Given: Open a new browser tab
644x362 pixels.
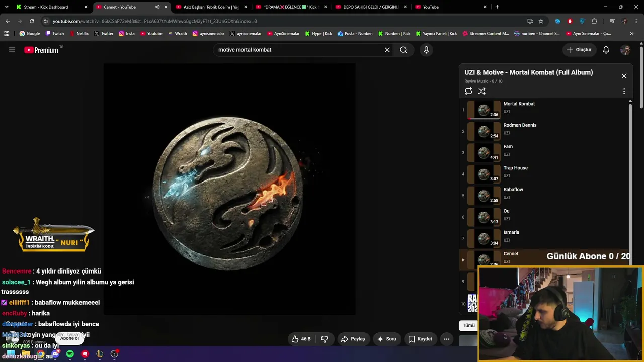Looking at the screenshot, I should 497,7.
